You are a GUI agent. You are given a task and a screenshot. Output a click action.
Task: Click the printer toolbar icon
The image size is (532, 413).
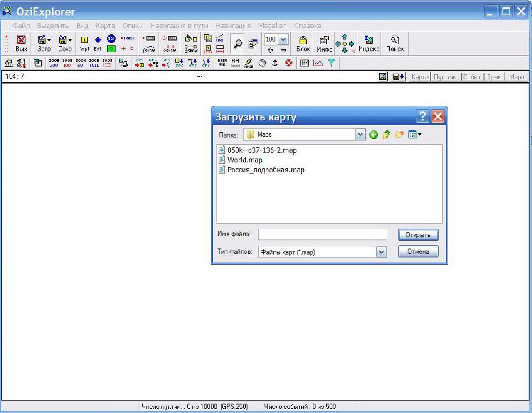pos(123,63)
